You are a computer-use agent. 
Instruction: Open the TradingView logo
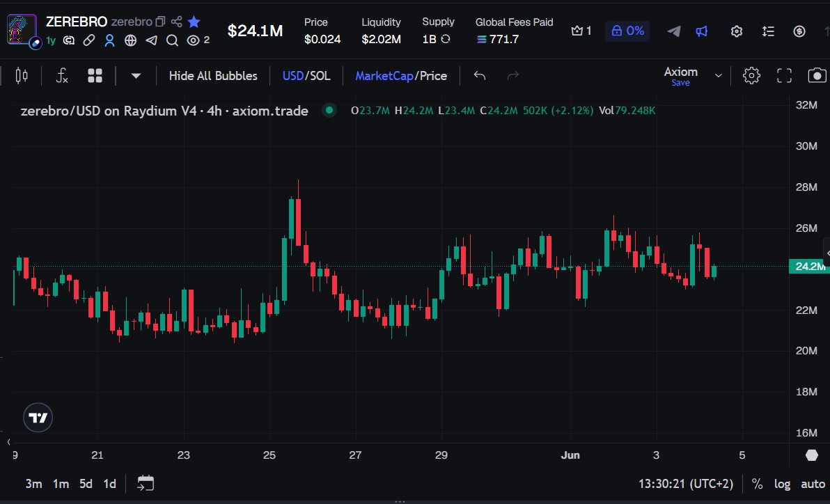point(38,418)
